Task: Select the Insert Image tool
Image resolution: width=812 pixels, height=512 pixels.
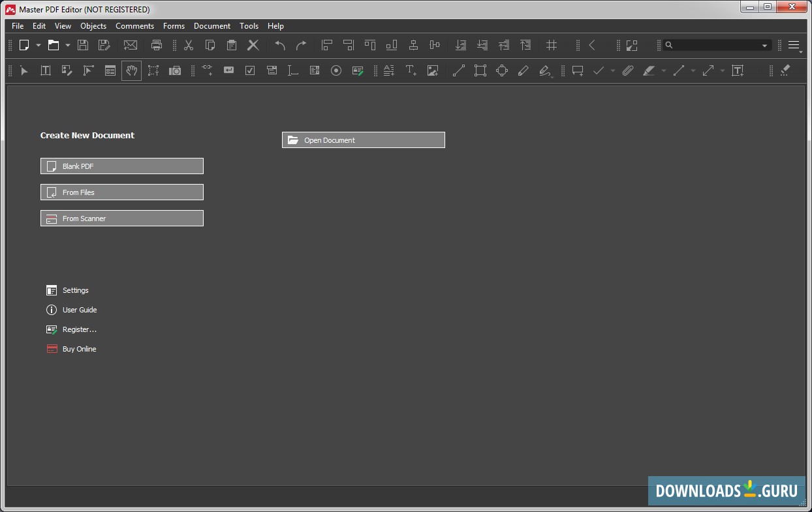Action: (433, 70)
